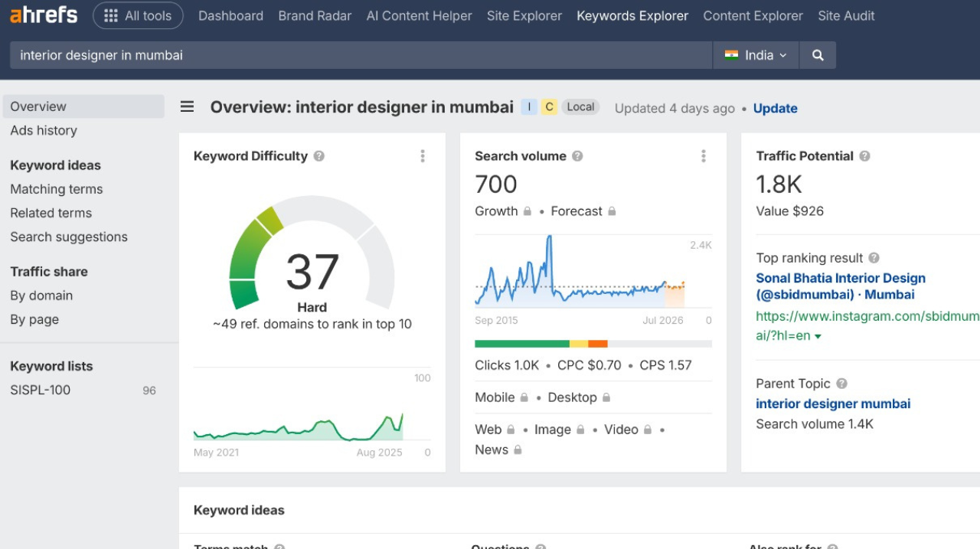This screenshot has width=980, height=549.
Task: Open interior designer mumbai parent topic link
Action: pyautogui.click(x=833, y=404)
